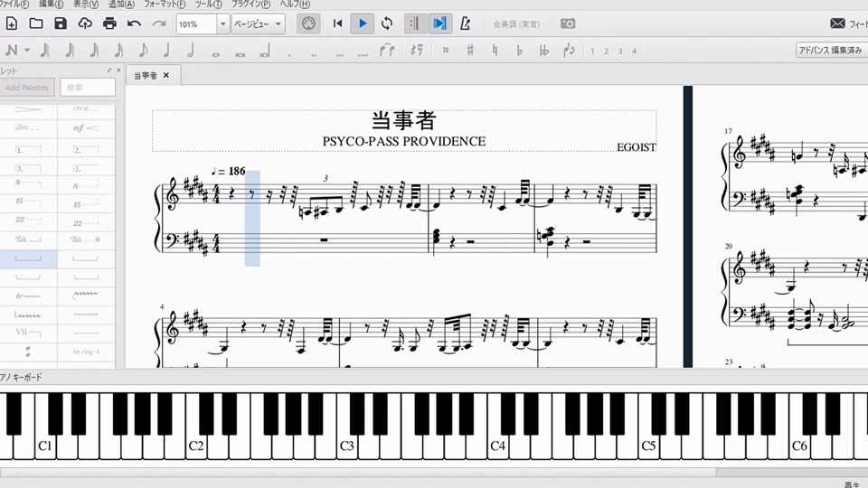Save the score with the floppy disk icon
The image size is (868, 488).
coord(61,23)
